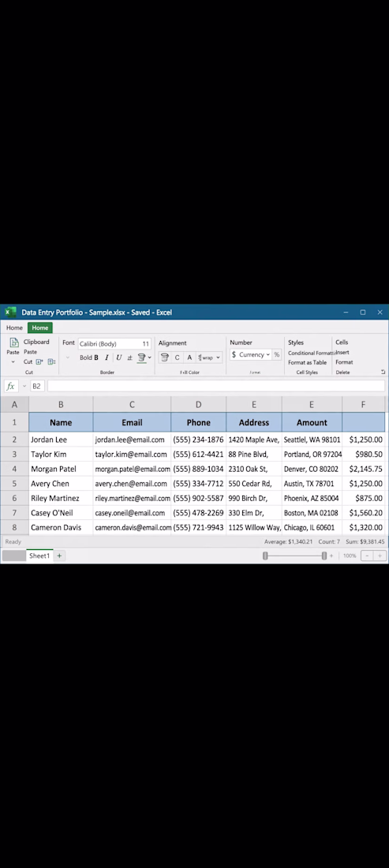Click the A button in Alignment group
Viewport: 389px width, 868px height.
pyautogui.click(x=189, y=357)
